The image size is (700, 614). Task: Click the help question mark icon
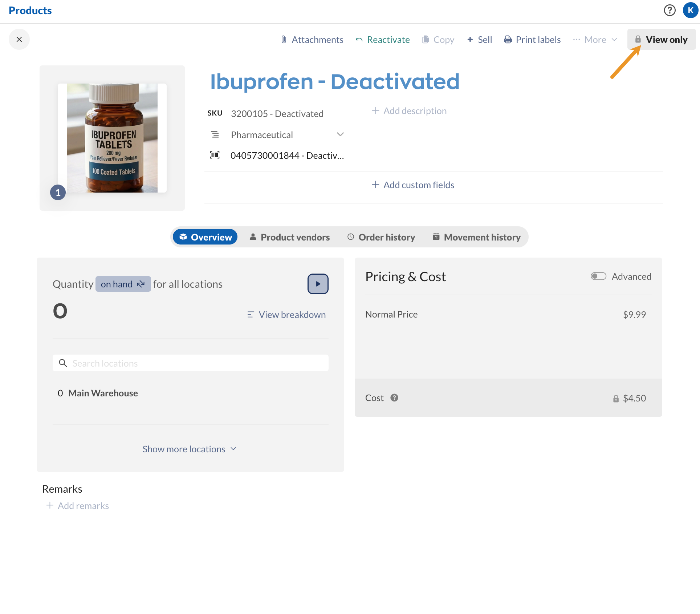point(670,10)
